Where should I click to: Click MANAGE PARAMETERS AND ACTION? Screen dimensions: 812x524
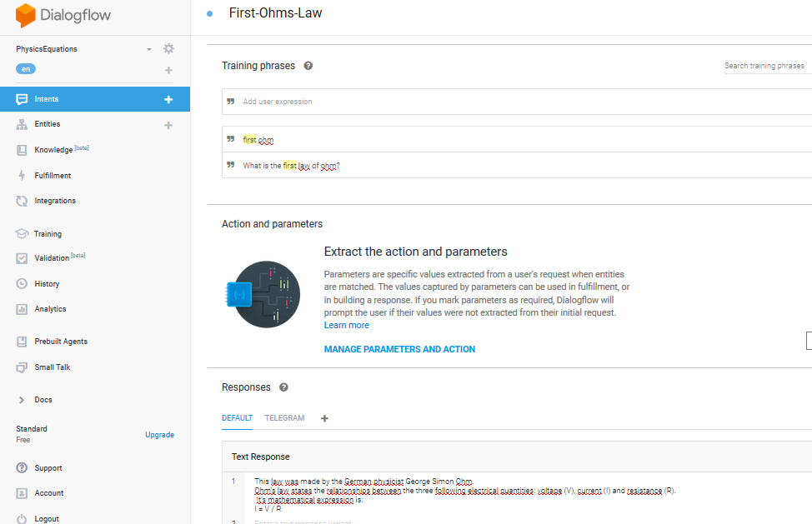399,349
